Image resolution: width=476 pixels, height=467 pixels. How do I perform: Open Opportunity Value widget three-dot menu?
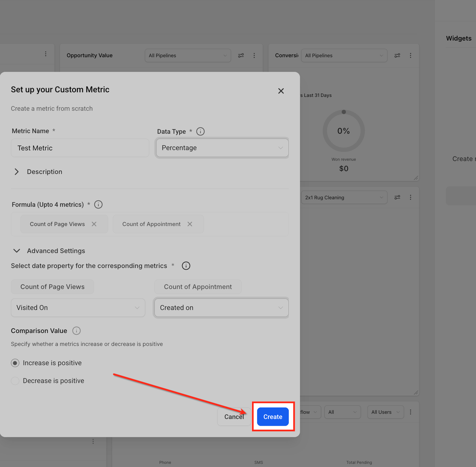click(x=254, y=55)
